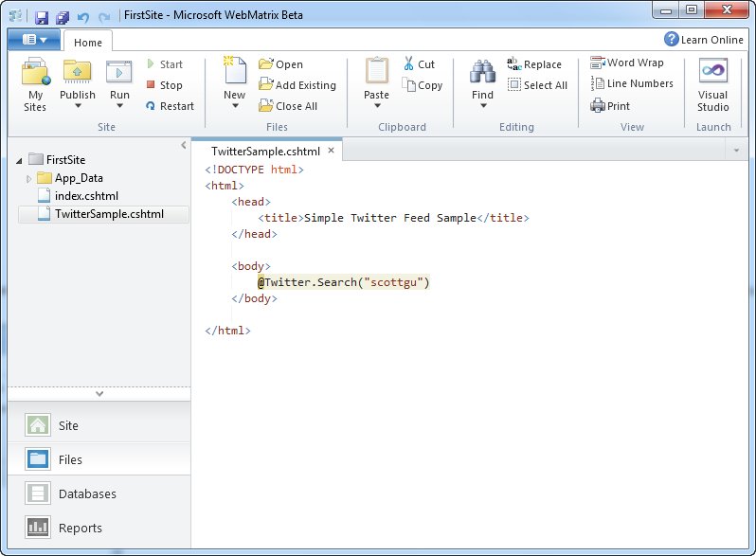
Task: Cut the selection with the scissors icon
Action: pyautogui.click(x=419, y=64)
